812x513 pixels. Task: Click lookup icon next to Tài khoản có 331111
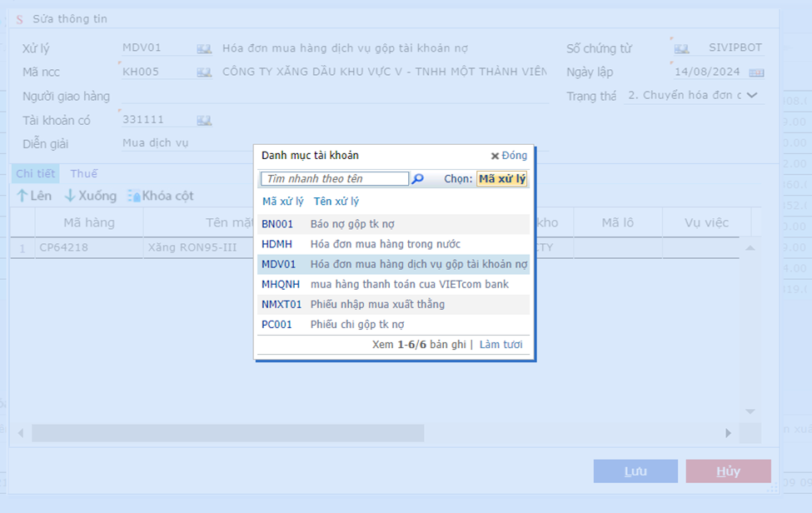coord(204,121)
